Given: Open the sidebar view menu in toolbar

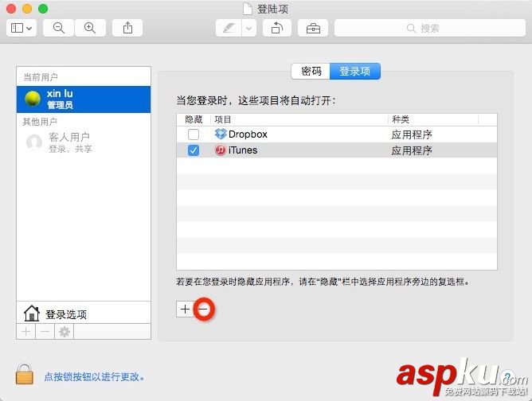Looking at the screenshot, I should [x=22, y=28].
